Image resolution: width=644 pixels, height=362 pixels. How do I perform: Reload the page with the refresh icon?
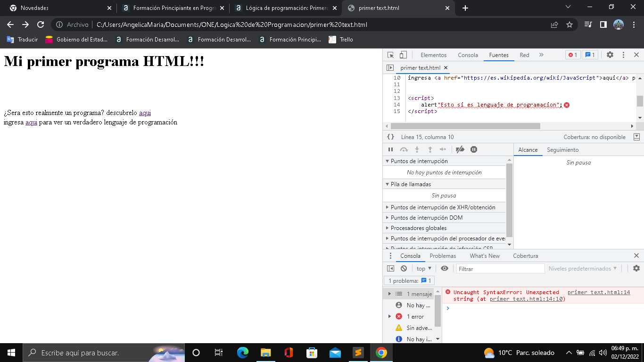pyautogui.click(x=41, y=25)
